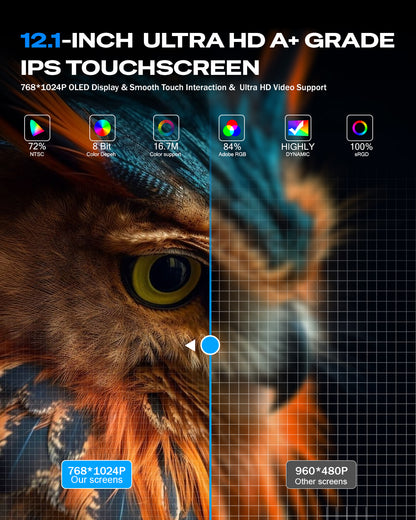Click the 8 Bit color depth icon
The width and height of the screenshot is (416, 520).
point(102,128)
